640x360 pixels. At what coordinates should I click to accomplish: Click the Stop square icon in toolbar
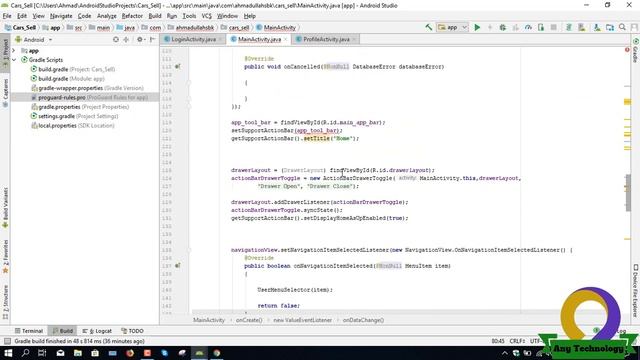(553, 27)
